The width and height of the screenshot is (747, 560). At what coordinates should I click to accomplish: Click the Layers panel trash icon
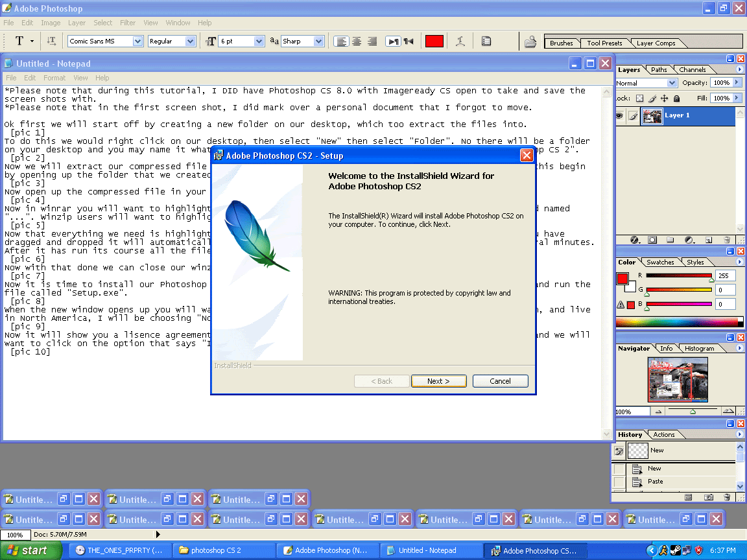point(727,240)
